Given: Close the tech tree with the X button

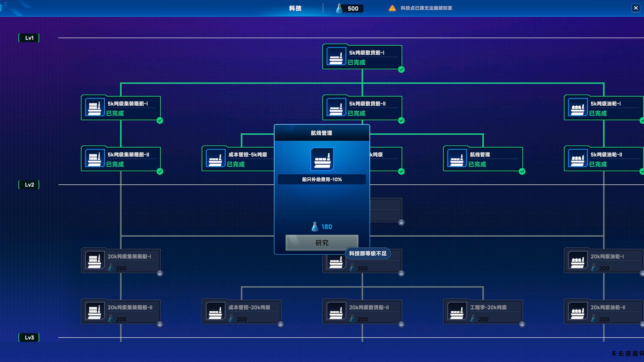Looking at the screenshot, I should (x=636, y=7).
